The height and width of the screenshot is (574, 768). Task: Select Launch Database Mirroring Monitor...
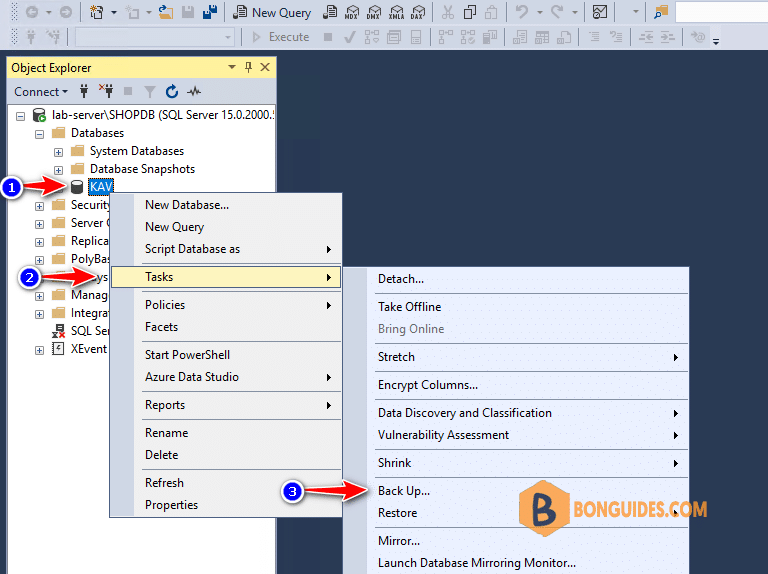pyautogui.click(x=516, y=563)
